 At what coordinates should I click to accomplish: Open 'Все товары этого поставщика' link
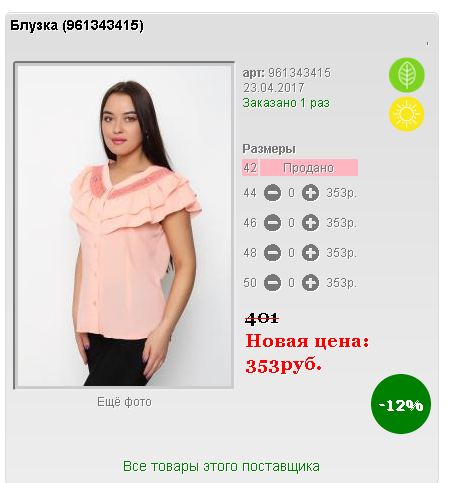click(221, 466)
